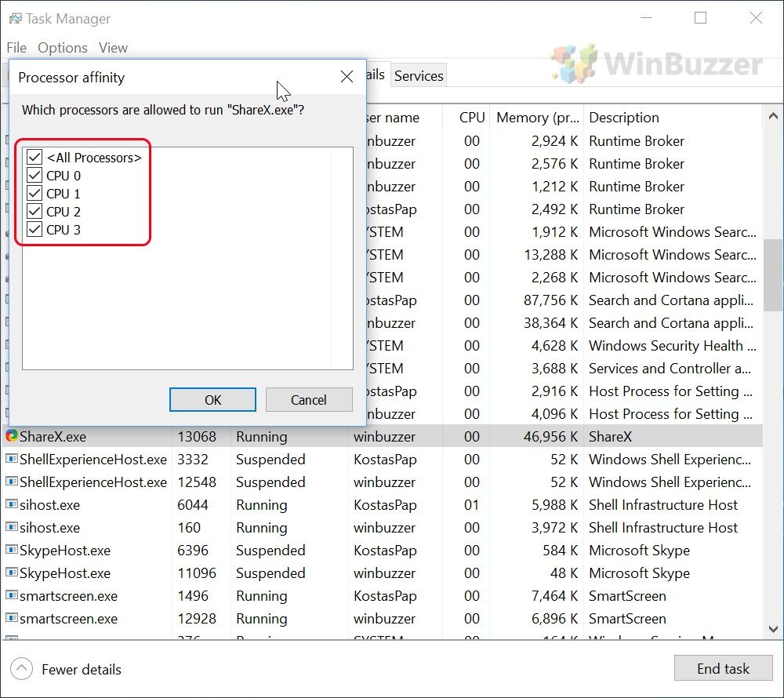Click icon beside SkypeHost.exe PID 6396
Viewport: 784px width, 698px height.
click(12, 550)
